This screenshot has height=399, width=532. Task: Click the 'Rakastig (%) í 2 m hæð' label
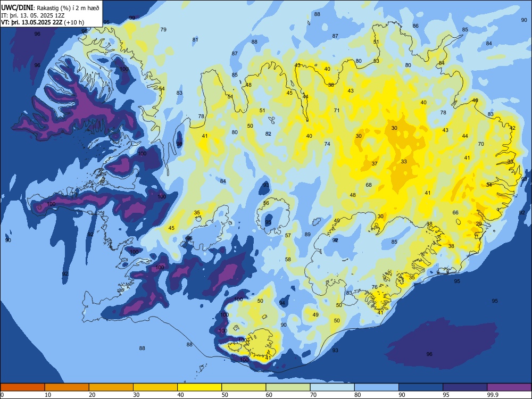tap(68, 8)
